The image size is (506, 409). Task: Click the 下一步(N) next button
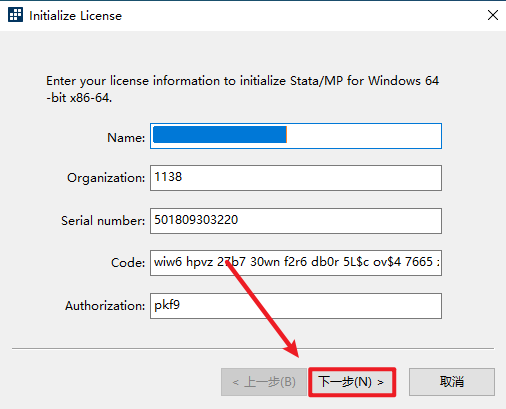[x=352, y=382]
